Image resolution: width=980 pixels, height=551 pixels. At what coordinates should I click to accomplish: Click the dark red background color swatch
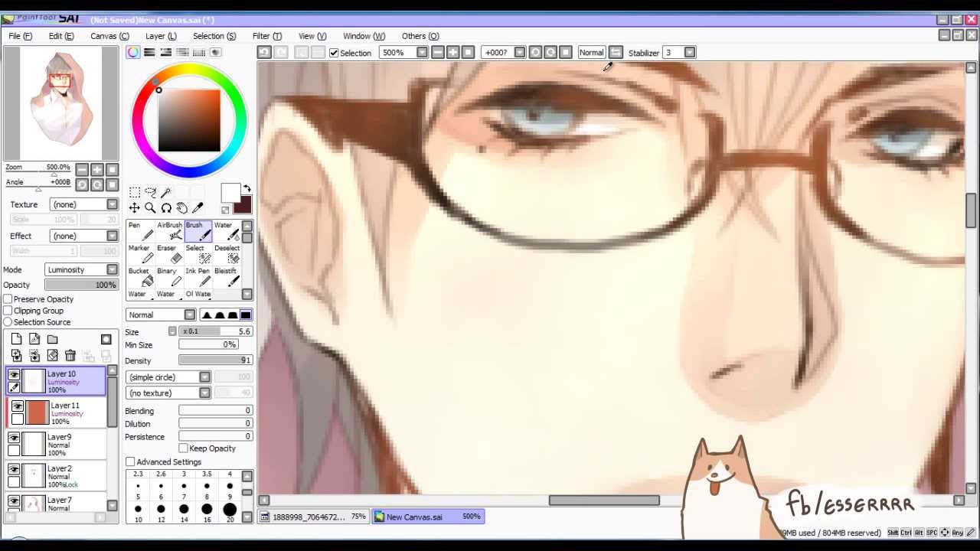coord(243,205)
